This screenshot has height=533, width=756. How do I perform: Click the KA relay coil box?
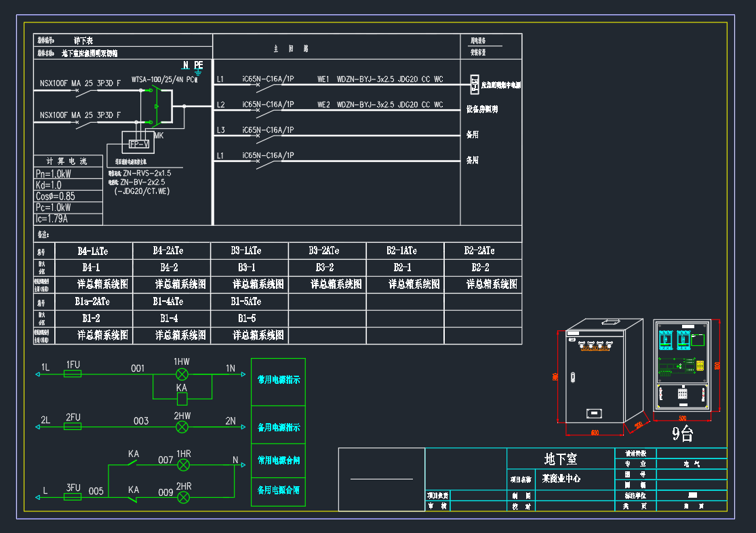pyautogui.click(x=182, y=398)
